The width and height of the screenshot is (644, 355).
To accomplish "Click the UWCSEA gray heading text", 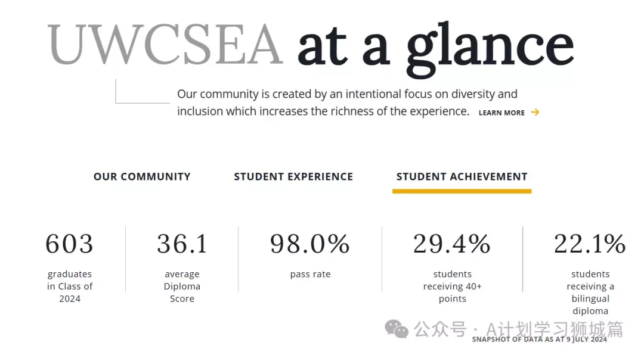I will click(165, 44).
